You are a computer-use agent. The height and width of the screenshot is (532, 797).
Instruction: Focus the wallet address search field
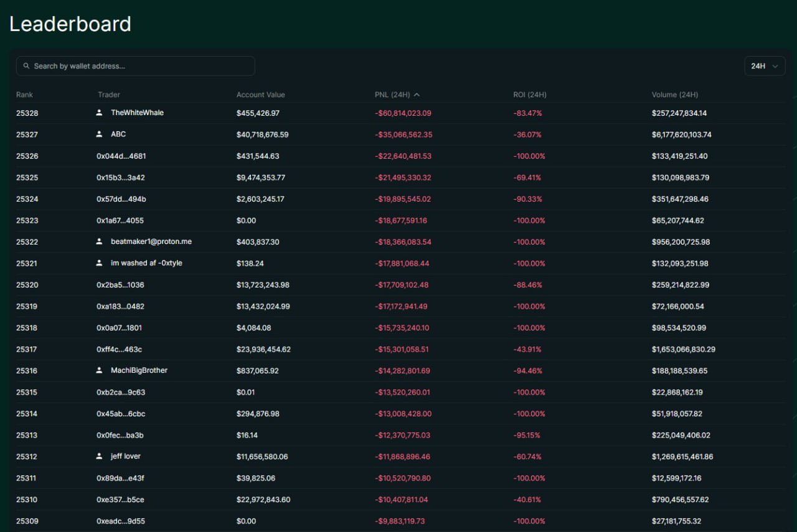point(140,66)
